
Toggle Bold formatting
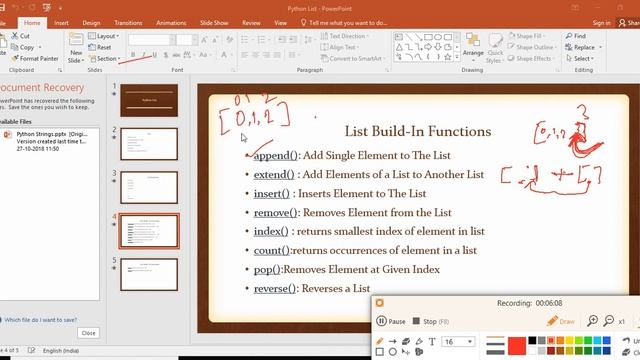click(133, 55)
